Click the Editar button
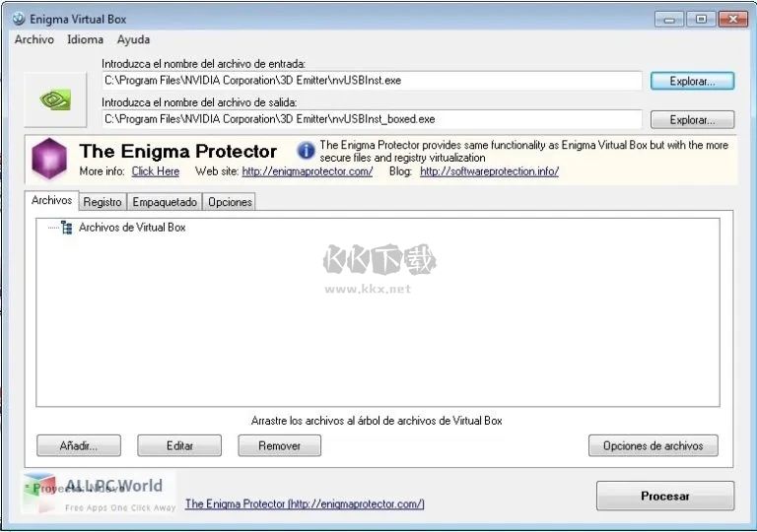This screenshot has width=757, height=532. [x=179, y=445]
